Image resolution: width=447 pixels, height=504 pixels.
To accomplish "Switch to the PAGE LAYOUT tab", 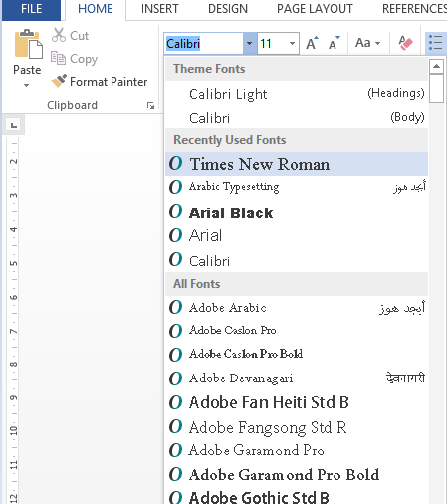I will coord(315,9).
